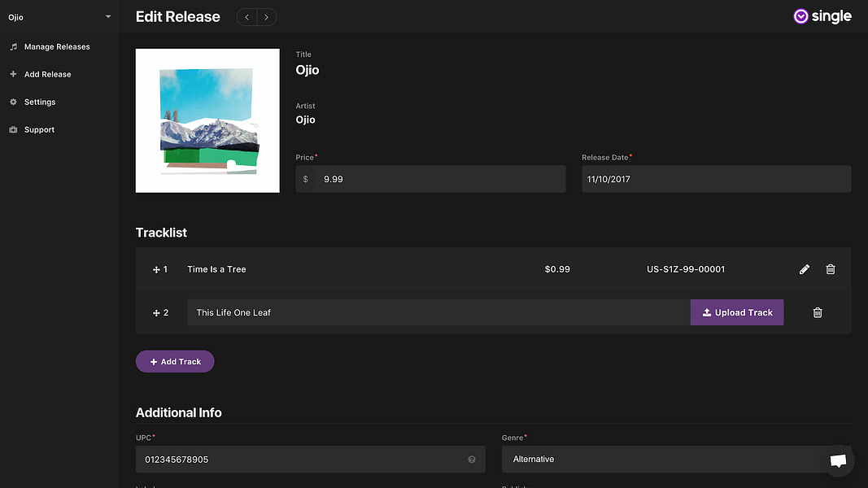Open UPC help question mark icon
868x488 pixels.
point(472,460)
